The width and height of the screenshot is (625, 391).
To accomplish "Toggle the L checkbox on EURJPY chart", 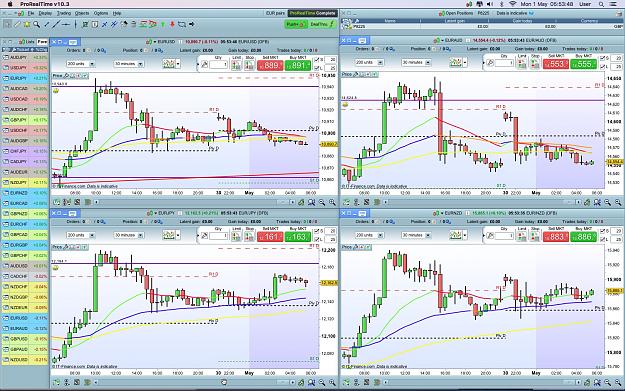I will tap(317, 240).
